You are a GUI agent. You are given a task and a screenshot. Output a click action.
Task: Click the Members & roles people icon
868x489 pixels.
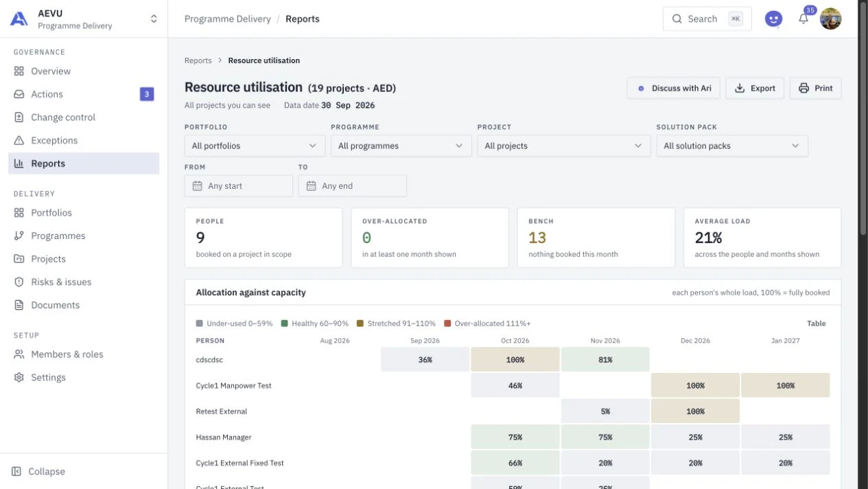coord(19,354)
